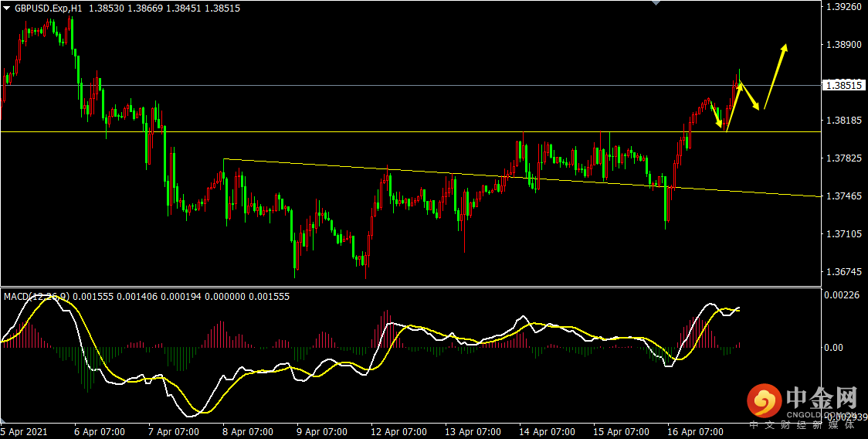Click the triangle icon beside GBPUSD.Exp,H1 title
Viewport: 868px width, 439px height.
tap(6, 9)
